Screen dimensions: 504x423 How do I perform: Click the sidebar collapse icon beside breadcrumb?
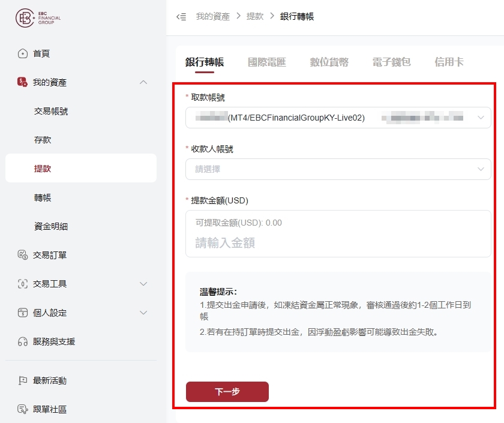coord(181,17)
